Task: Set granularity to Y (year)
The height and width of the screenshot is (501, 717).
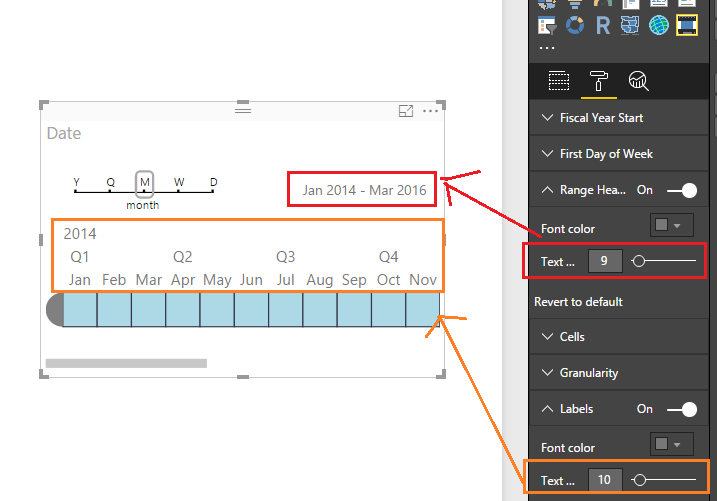Action: pyautogui.click(x=76, y=182)
